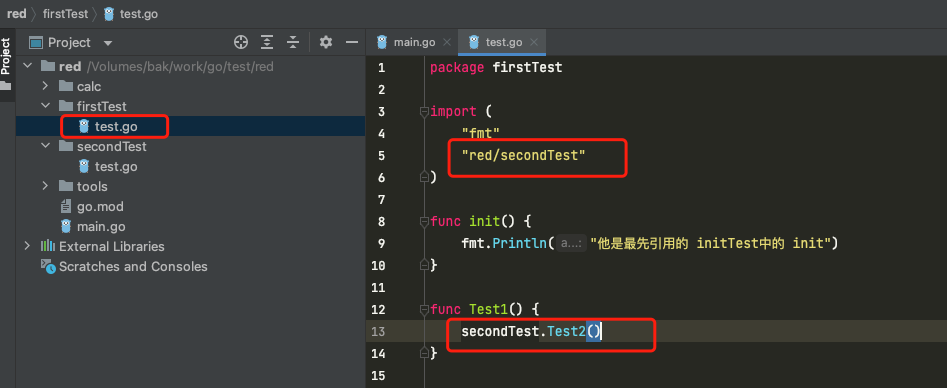Click the Test1 function name
The width and height of the screenshot is (947, 388).
pos(489,309)
